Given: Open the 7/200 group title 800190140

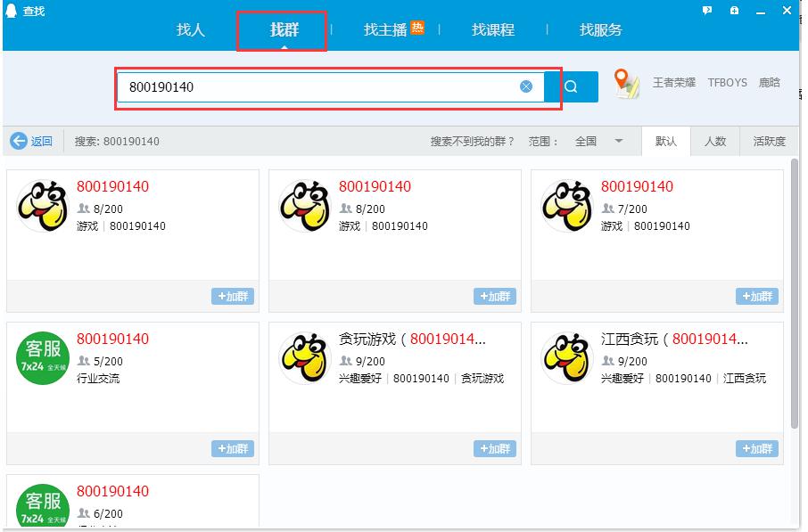Looking at the screenshot, I should [x=637, y=186].
